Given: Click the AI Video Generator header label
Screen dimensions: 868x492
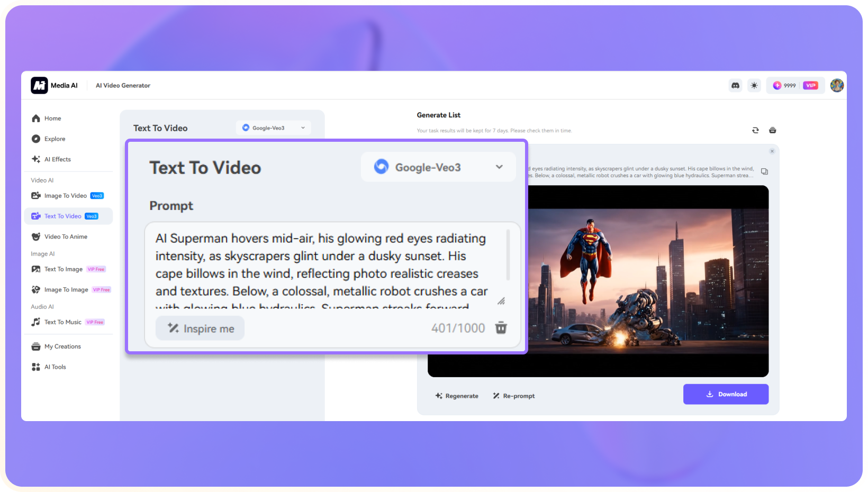Looking at the screenshot, I should [x=123, y=86].
